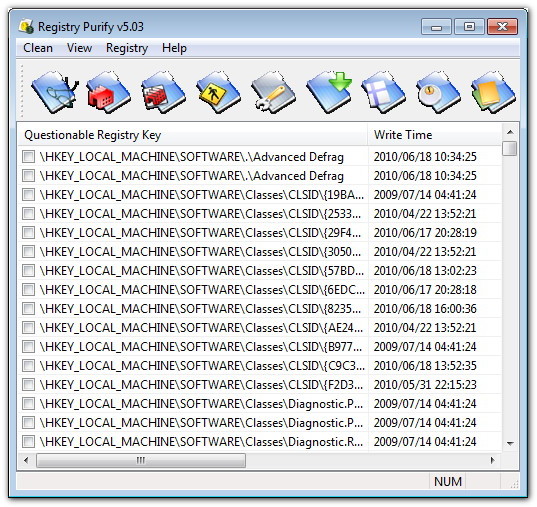Minimize the Registry Purify window
This screenshot has width=537, height=507.
tap(436, 26)
